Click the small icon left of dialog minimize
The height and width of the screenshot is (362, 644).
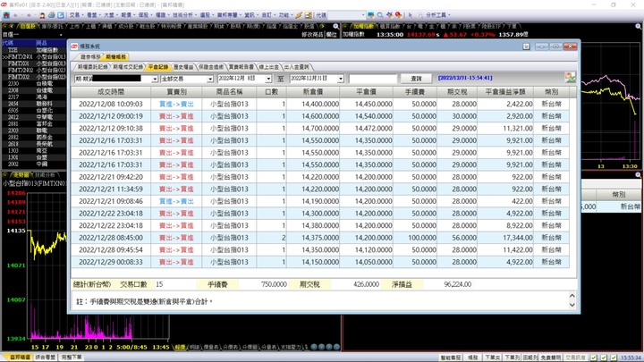coord(526,46)
